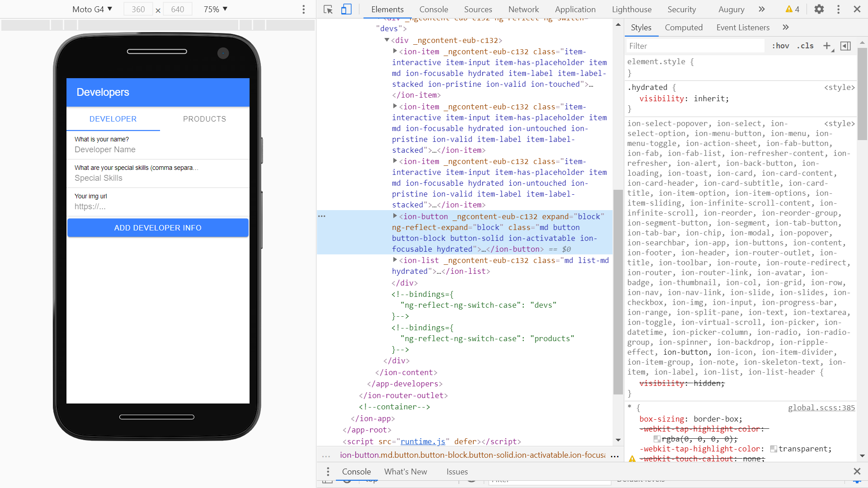Click the more tools overflow chevron
Viewport: 868px width, 488px height.
click(763, 8)
